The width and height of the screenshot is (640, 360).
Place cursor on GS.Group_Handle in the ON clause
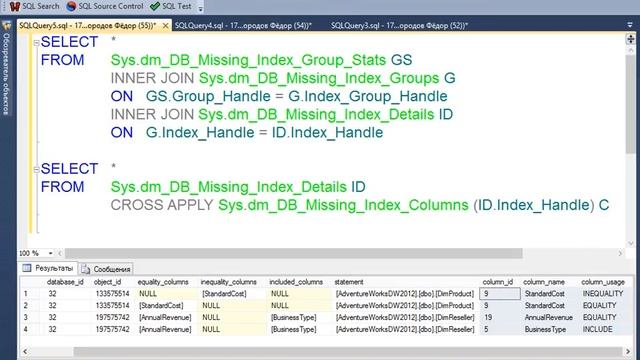click(208, 96)
